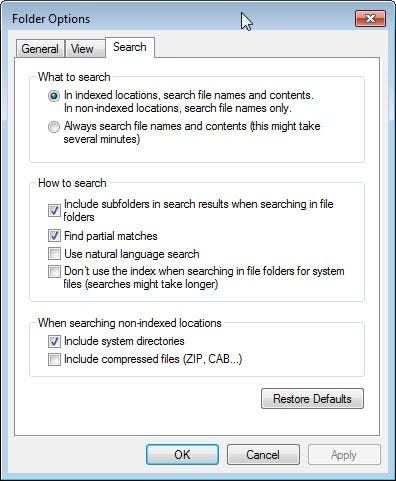Dismiss the dialog with Cancel
Image resolution: width=396 pixels, height=481 pixels.
click(x=263, y=455)
